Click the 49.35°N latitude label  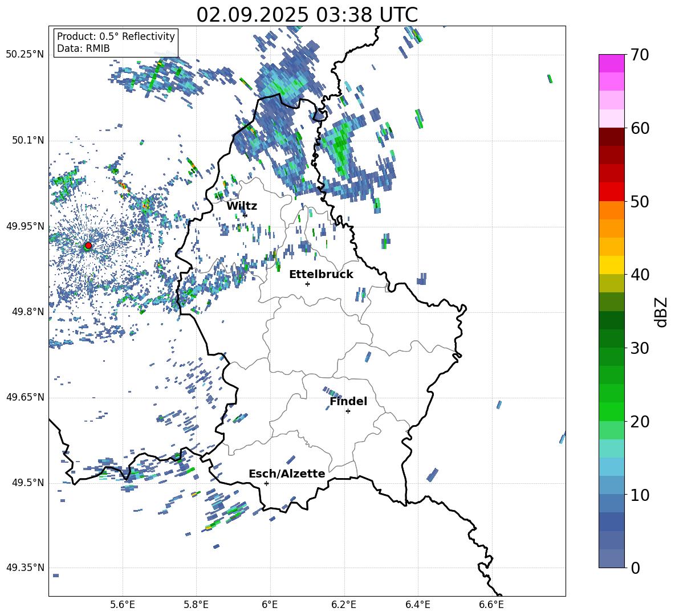click(x=25, y=568)
